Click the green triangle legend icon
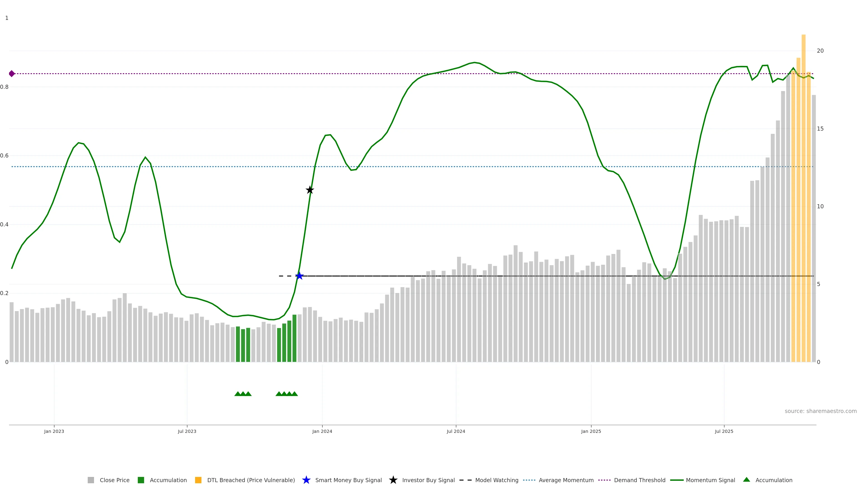This screenshot has width=868, height=488. pos(746,480)
